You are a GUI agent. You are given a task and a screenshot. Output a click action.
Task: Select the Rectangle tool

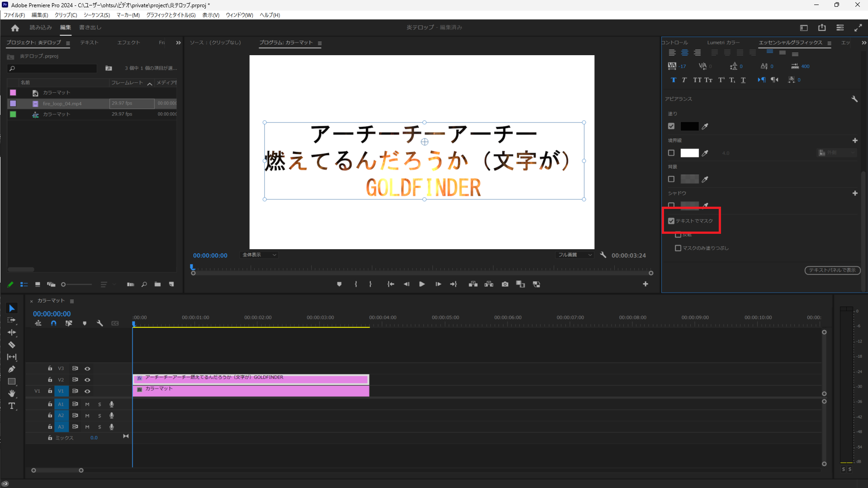pyautogui.click(x=12, y=381)
